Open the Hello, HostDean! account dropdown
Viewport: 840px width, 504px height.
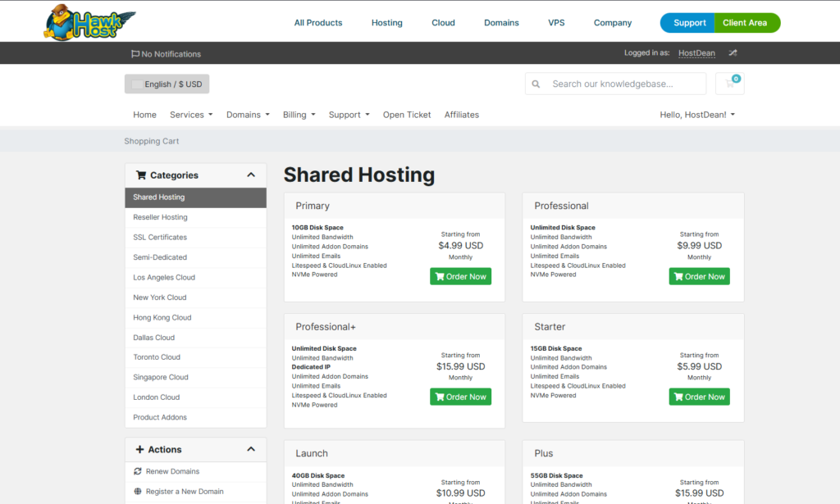(697, 115)
